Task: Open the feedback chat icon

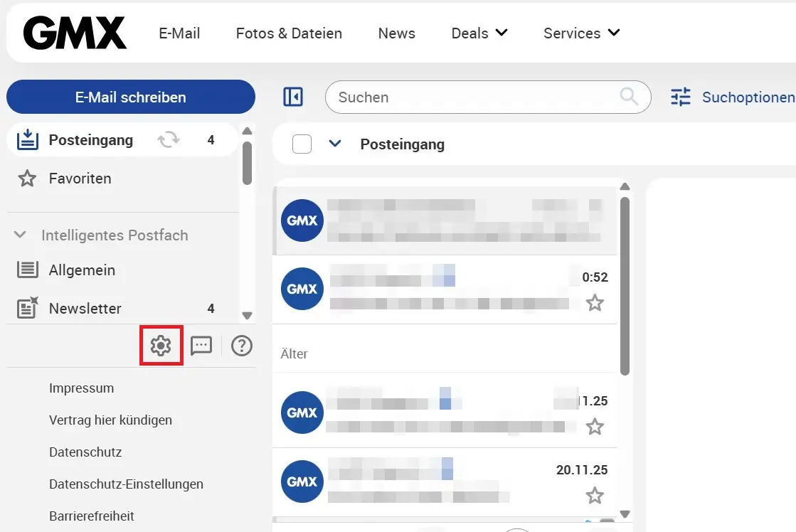Action: click(x=201, y=345)
